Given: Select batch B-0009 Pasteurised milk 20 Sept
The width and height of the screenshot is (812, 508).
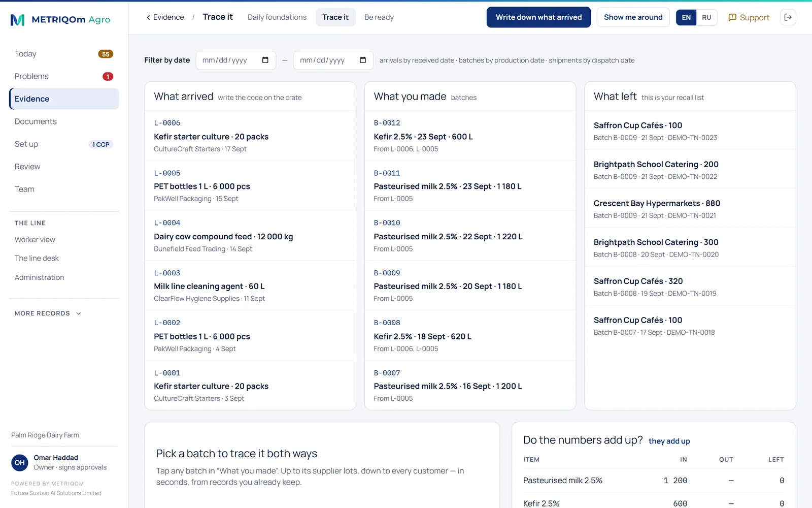Looking at the screenshot, I should coord(470,285).
